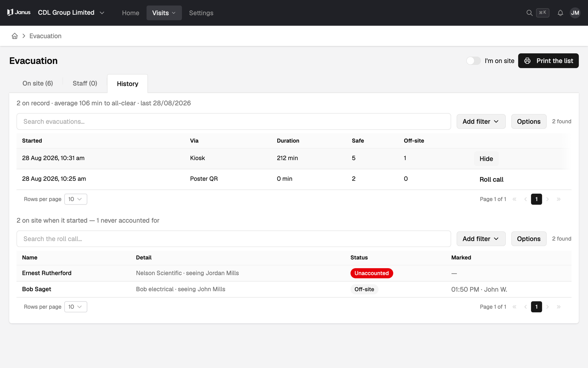Screen dimensions: 588x368
Task: Go to first page of evacuations table
Action: click(x=514, y=199)
